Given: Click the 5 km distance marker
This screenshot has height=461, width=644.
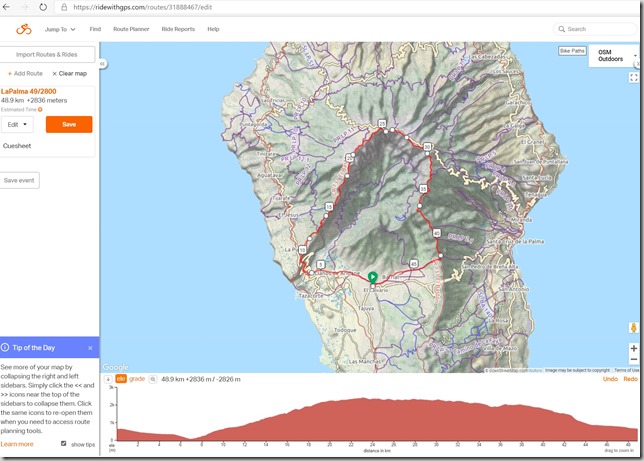Looking at the screenshot, I should (321, 265).
